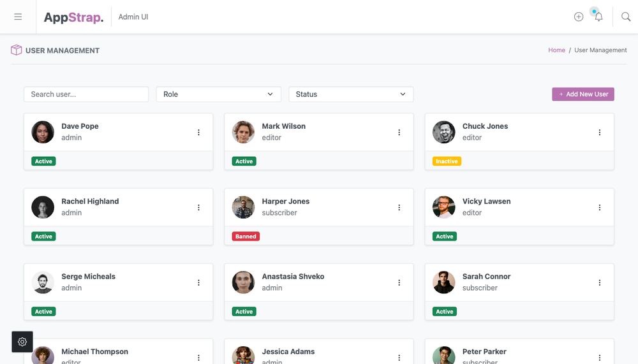Screen dimensions: 638x364
Task: Click Harper Jones's avatar
Action: click(243, 207)
